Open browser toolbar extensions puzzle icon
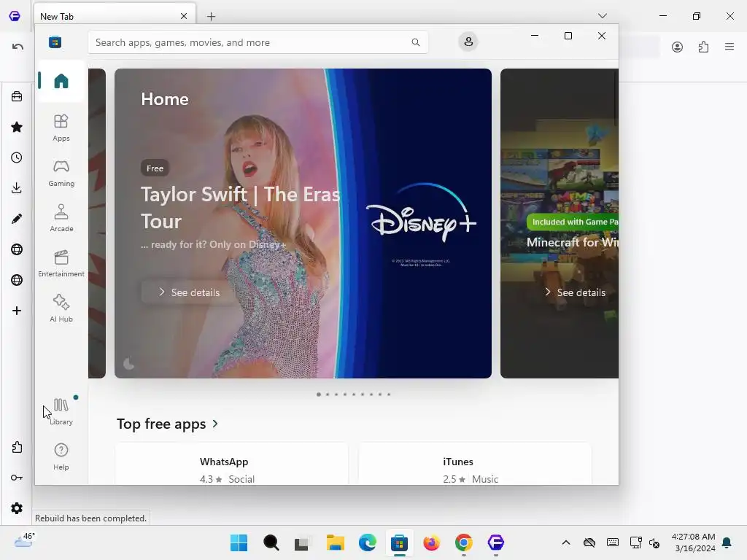Screen dimensions: 747x560 704,47
